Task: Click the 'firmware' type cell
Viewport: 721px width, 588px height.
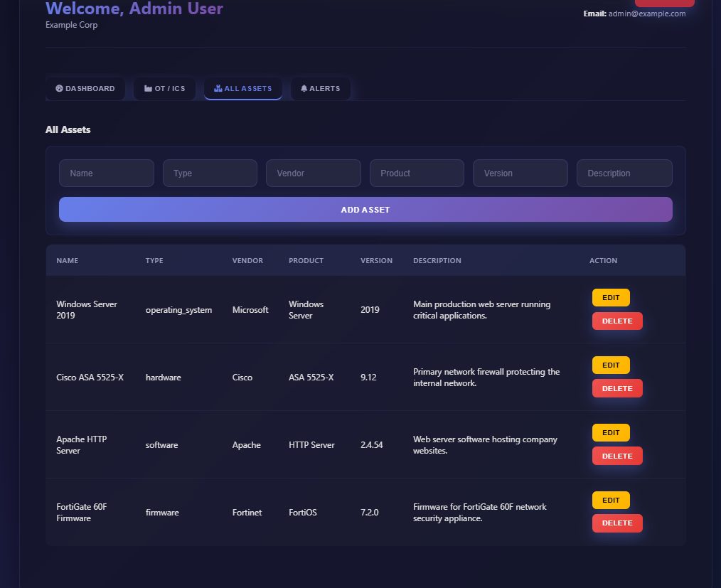Action: [162, 513]
